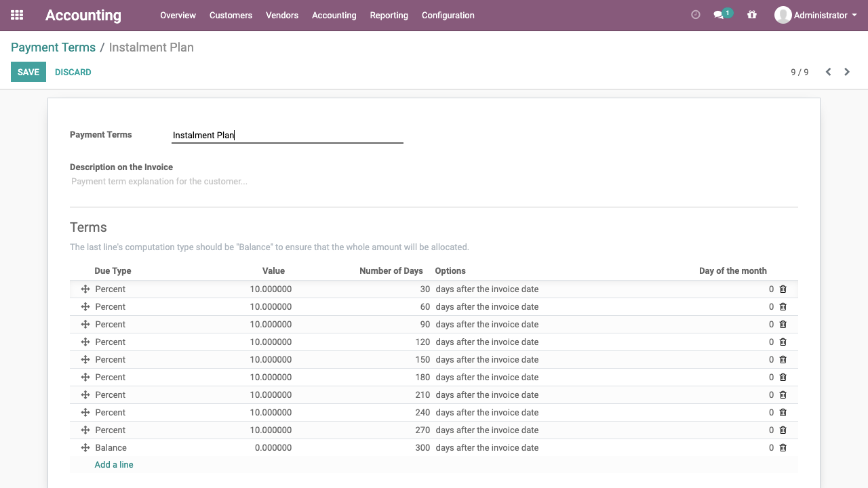Open the activities clock icon
The image size is (868, 488).
pyautogui.click(x=695, y=15)
